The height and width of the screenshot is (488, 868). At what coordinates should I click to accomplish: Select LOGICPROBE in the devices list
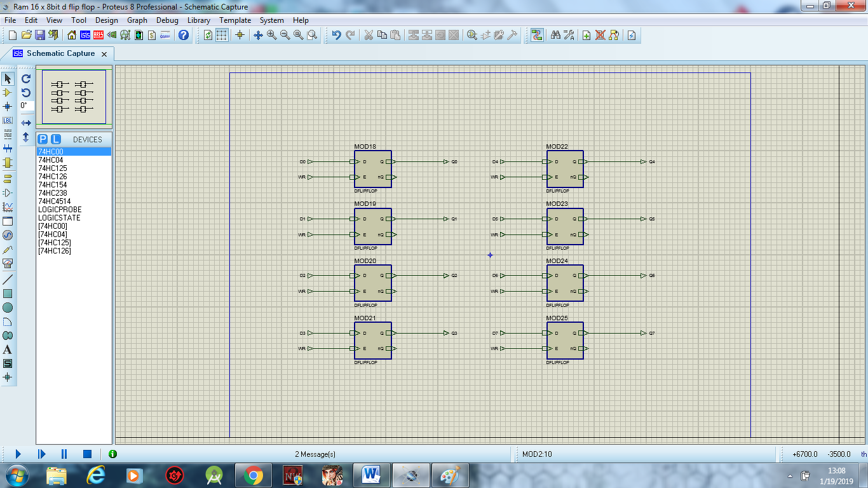click(x=74, y=210)
